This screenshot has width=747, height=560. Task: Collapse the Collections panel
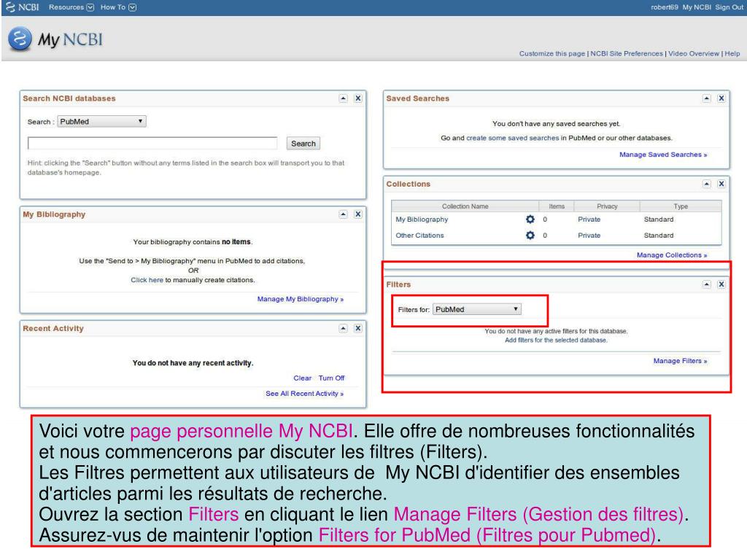(x=706, y=184)
